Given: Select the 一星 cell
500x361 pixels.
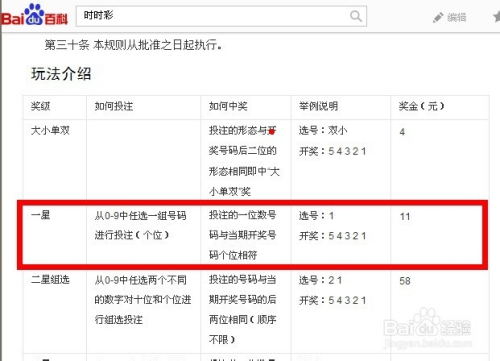Looking at the screenshot, I should 40,215.
